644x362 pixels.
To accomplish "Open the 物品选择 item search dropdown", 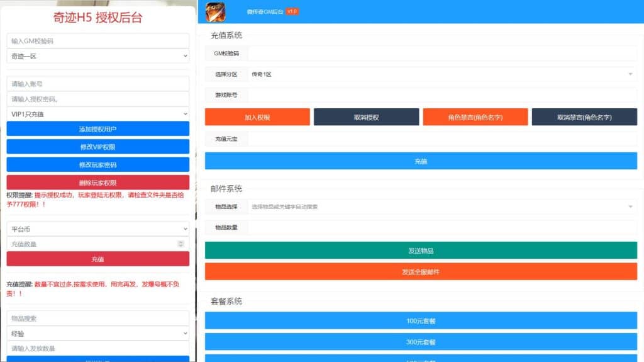I will point(440,206).
